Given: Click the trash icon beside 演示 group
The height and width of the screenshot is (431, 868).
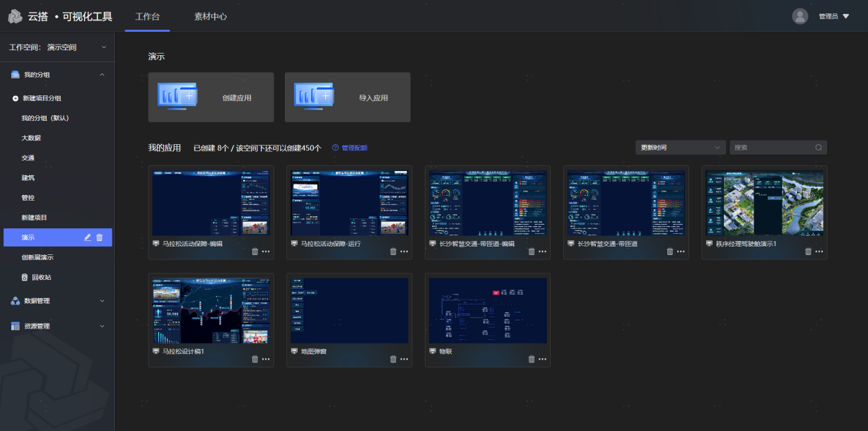Looking at the screenshot, I should (x=100, y=237).
